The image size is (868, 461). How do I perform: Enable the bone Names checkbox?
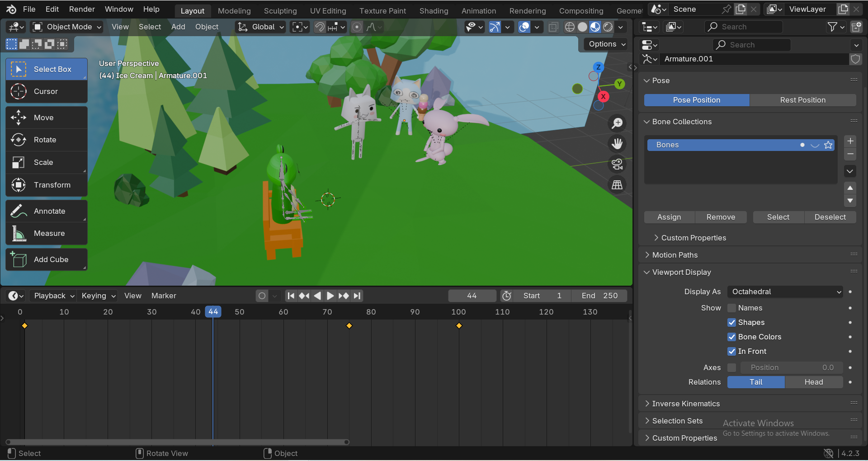[x=731, y=308]
